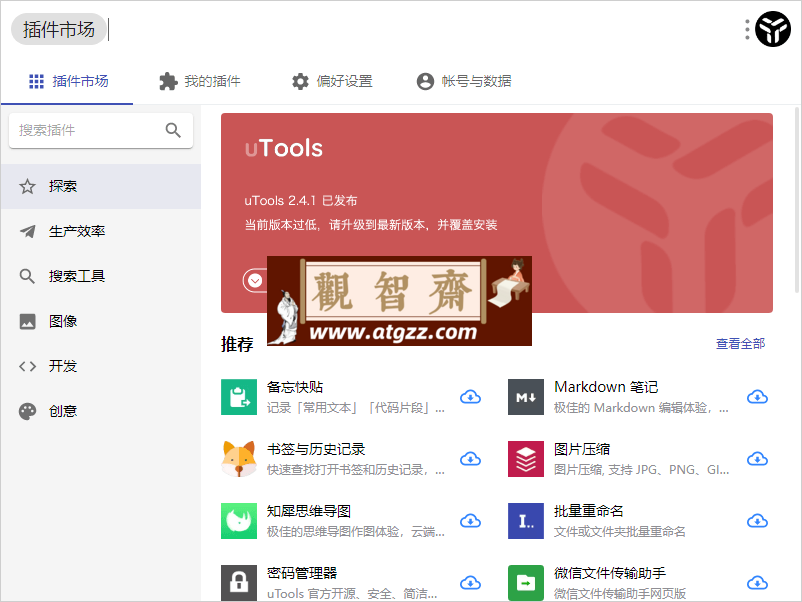The height and width of the screenshot is (602, 802).
Task: Click the vertical scrollbar on right edge
Action: (x=797, y=199)
